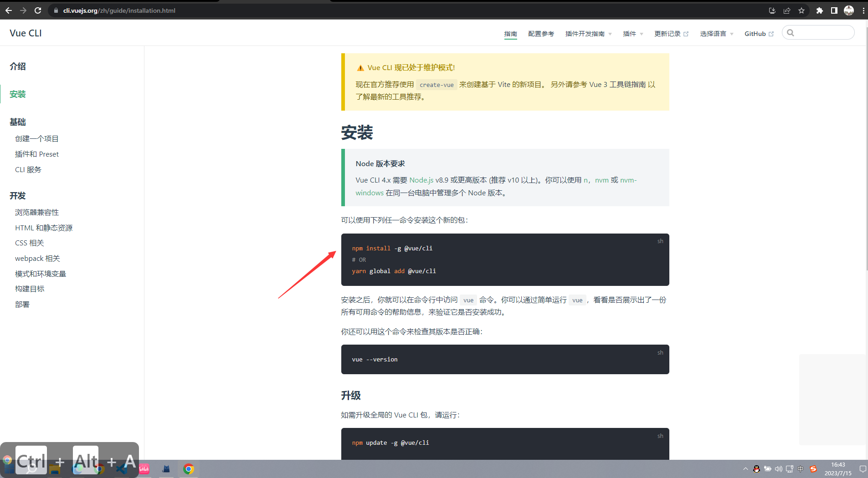Click 'npm install -g @vue/cli' code line
Screen dimensions: 868x478
pos(392,249)
